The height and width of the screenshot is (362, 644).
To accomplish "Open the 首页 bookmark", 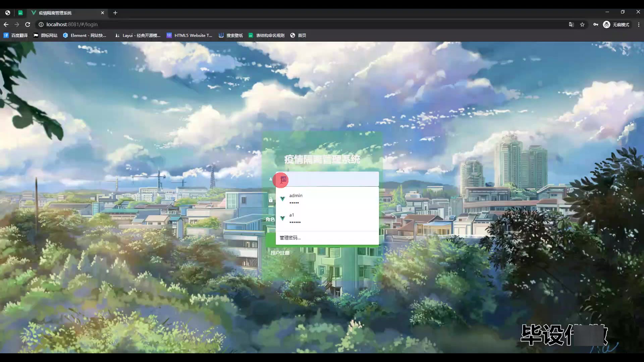I will point(298,35).
